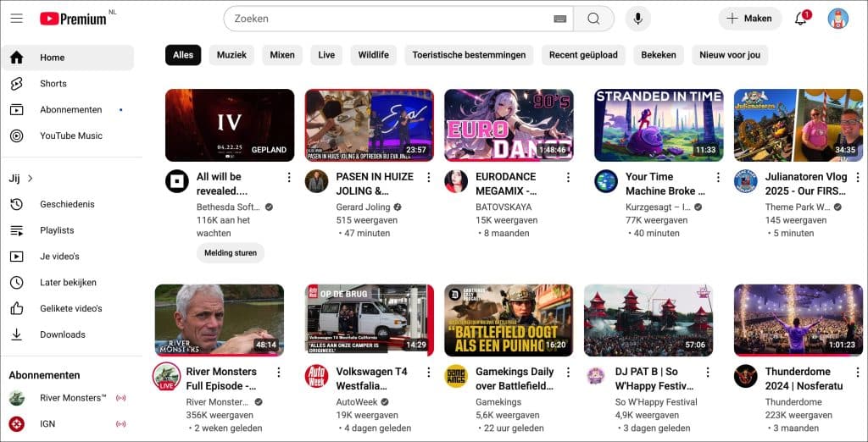This screenshot has height=442, width=868.
Task: Open YouTube Music from sidebar
Action: (70, 135)
